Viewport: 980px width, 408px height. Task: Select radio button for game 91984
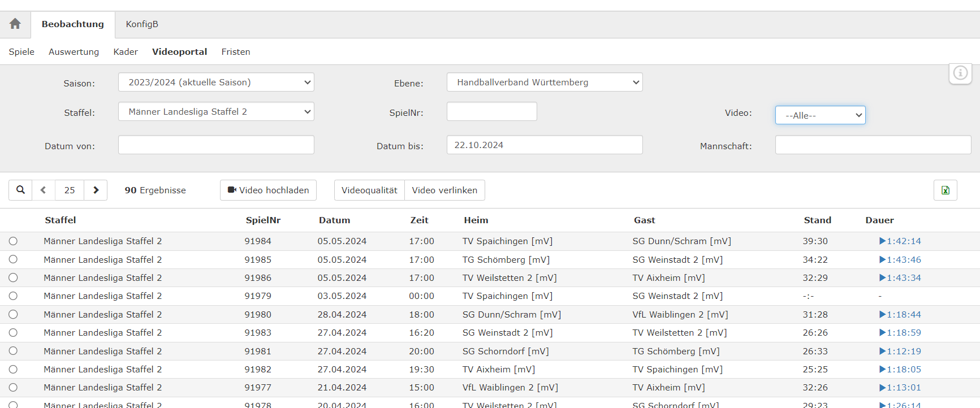(x=13, y=241)
